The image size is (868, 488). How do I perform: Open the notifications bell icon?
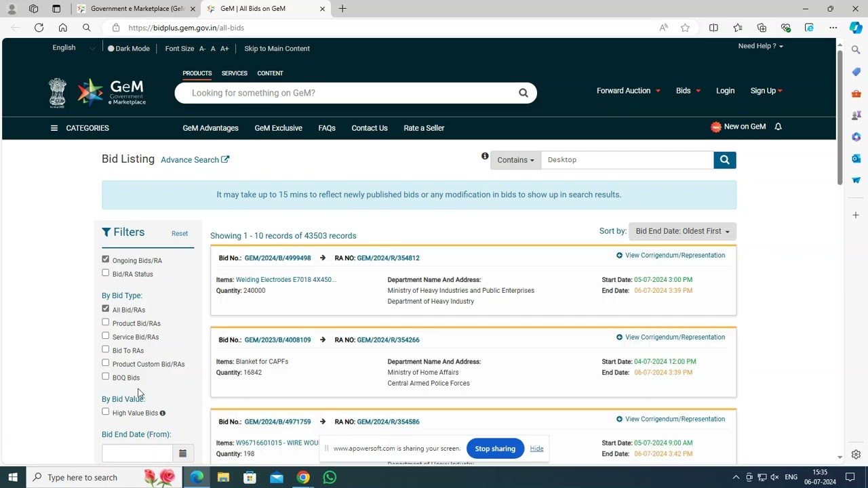click(778, 127)
